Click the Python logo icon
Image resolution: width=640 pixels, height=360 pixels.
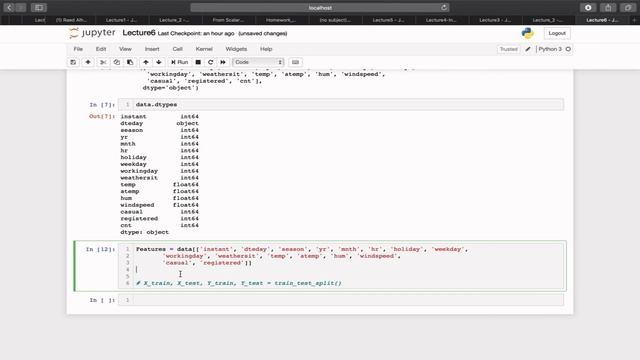[x=527, y=33]
